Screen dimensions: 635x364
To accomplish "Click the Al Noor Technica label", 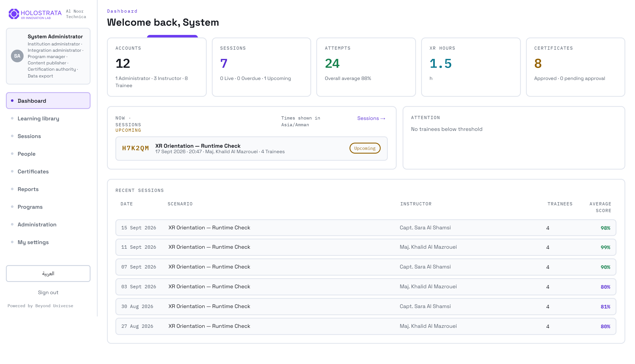I will (76, 14).
